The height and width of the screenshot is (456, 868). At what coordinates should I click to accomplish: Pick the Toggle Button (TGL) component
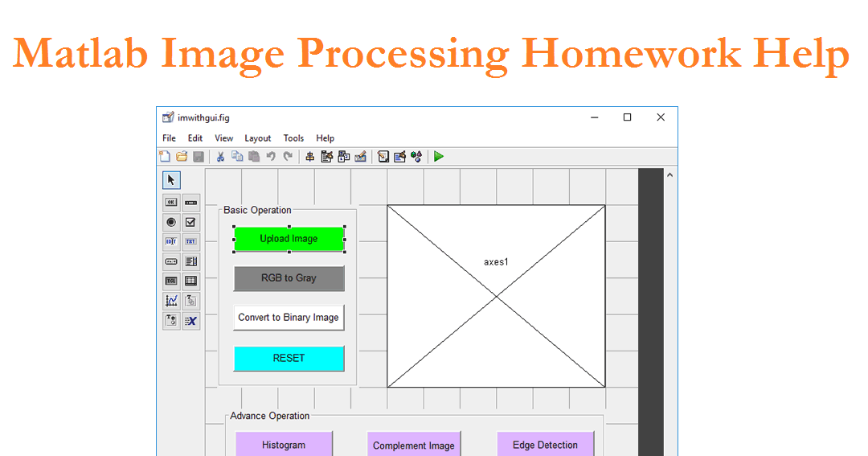pos(171,281)
